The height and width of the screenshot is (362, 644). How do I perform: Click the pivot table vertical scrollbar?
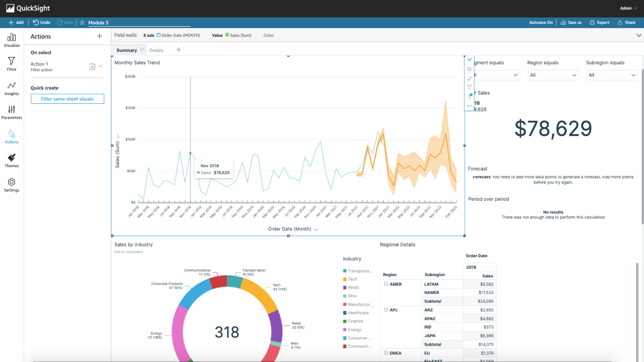click(x=637, y=312)
